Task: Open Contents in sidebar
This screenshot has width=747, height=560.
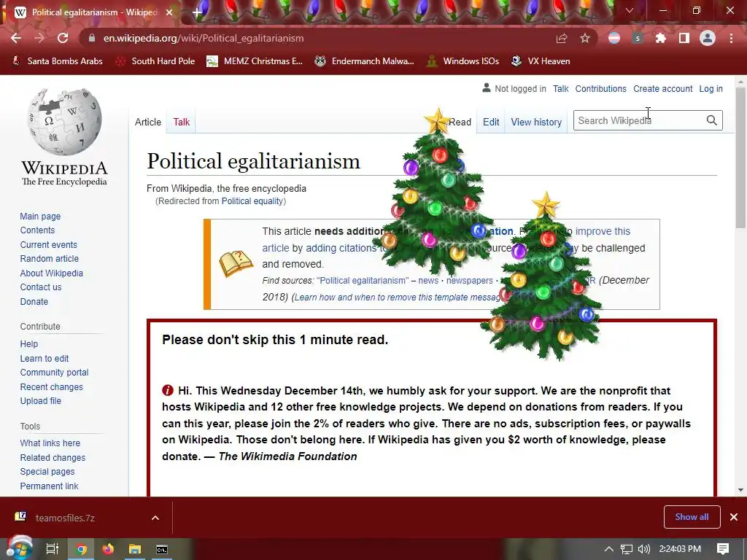Action: pyautogui.click(x=38, y=230)
